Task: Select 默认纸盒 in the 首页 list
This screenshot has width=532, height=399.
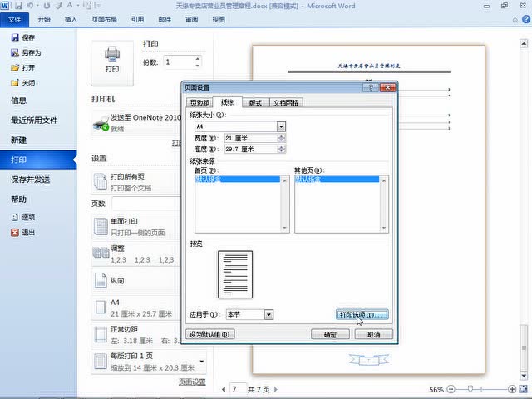Action: coord(237,179)
